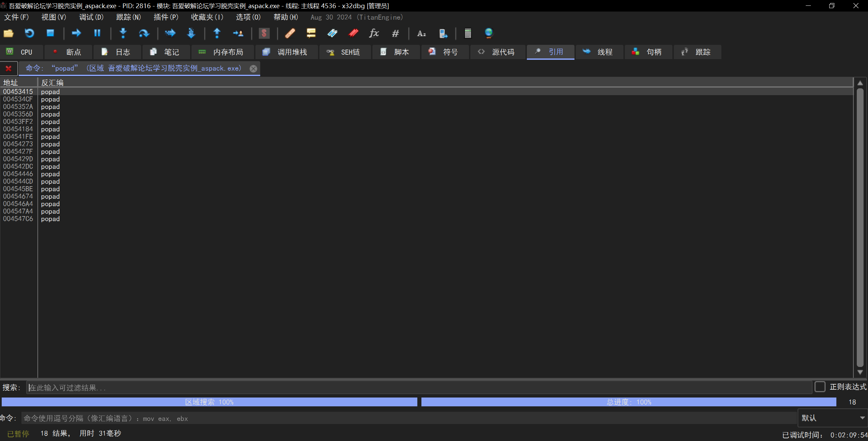The height and width of the screenshot is (441, 868).
Task: Open the functions fx icon
Action: [x=374, y=33]
